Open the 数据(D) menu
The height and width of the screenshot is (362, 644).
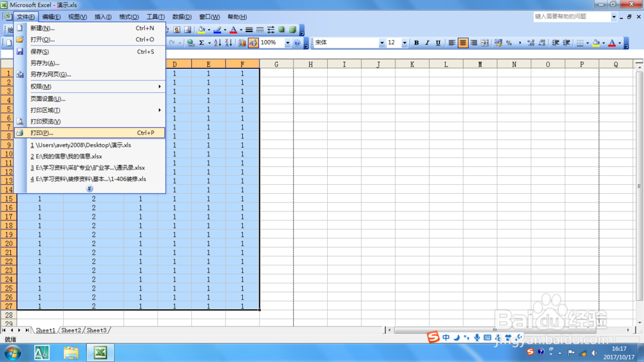tap(182, 17)
